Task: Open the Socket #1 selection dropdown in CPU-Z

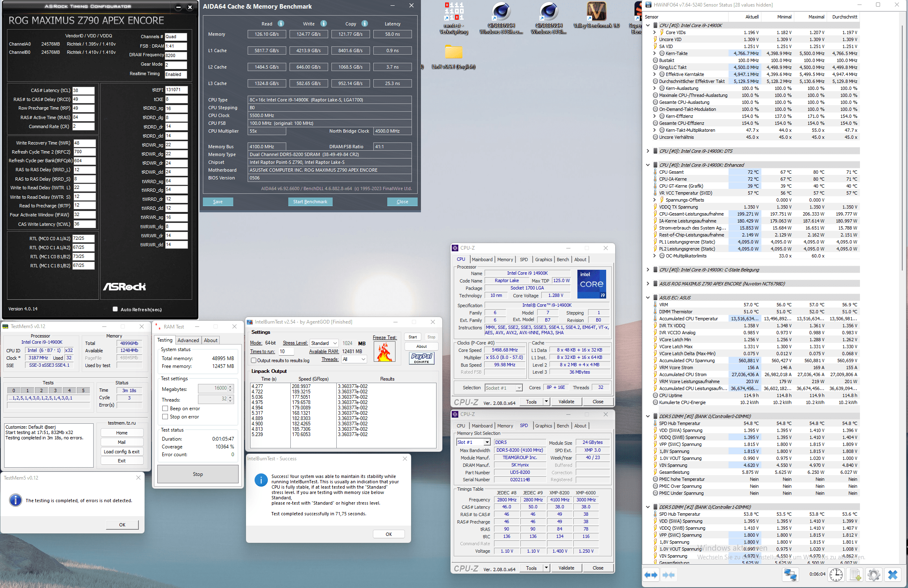Action: 503,388
